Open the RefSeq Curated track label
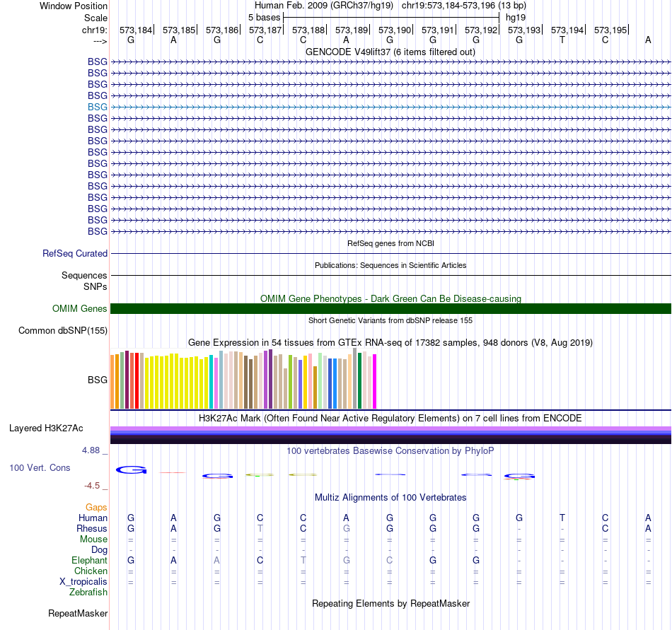 pos(74,254)
